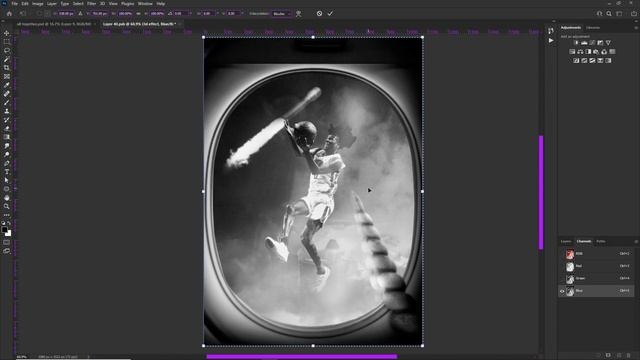Viewport: 640px width, 360px height.
Task: Select the Lasso tool
Action: (x=7, y=51)
